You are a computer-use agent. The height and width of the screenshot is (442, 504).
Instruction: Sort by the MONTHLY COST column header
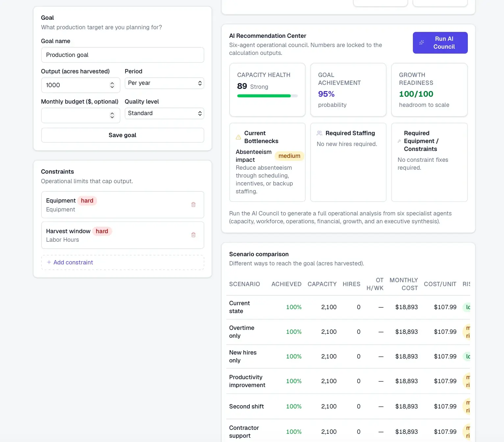point(404,284)
